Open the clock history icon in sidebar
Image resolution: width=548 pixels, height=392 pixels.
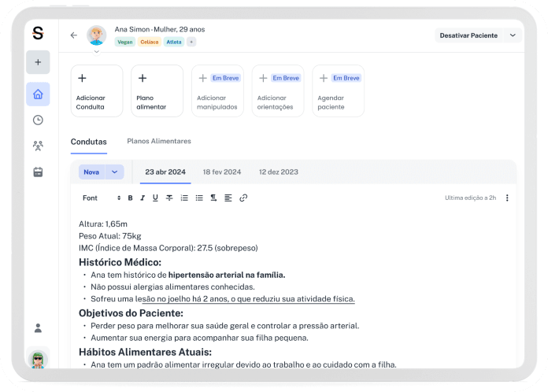coord(38,120)
